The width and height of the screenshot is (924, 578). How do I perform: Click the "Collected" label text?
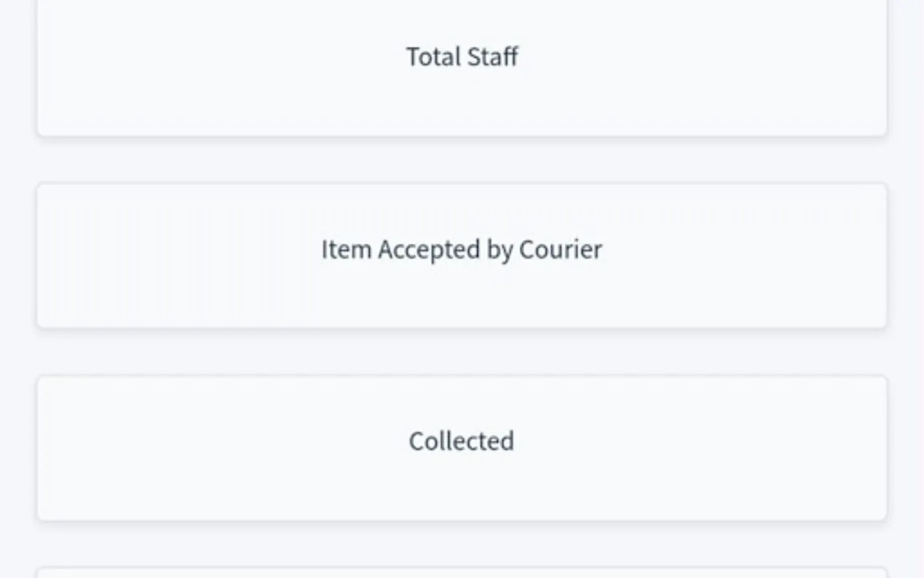coord(462,441)
